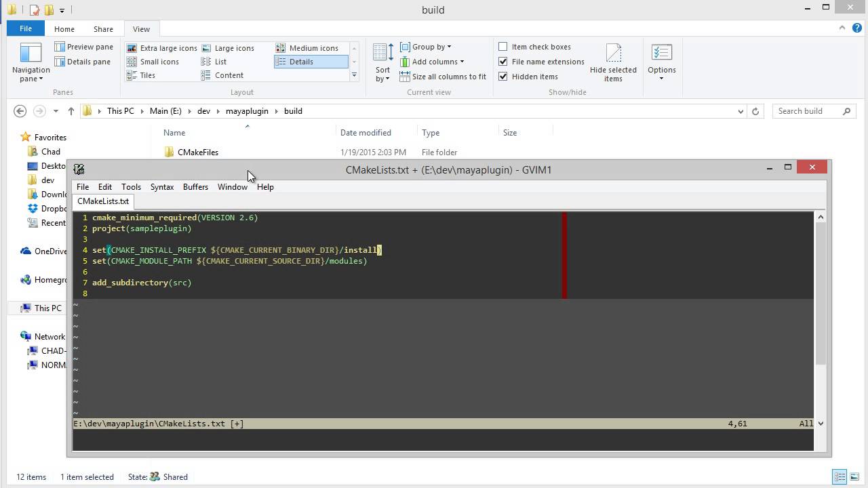Open GVIM Buffers menu

coord(195,187)
